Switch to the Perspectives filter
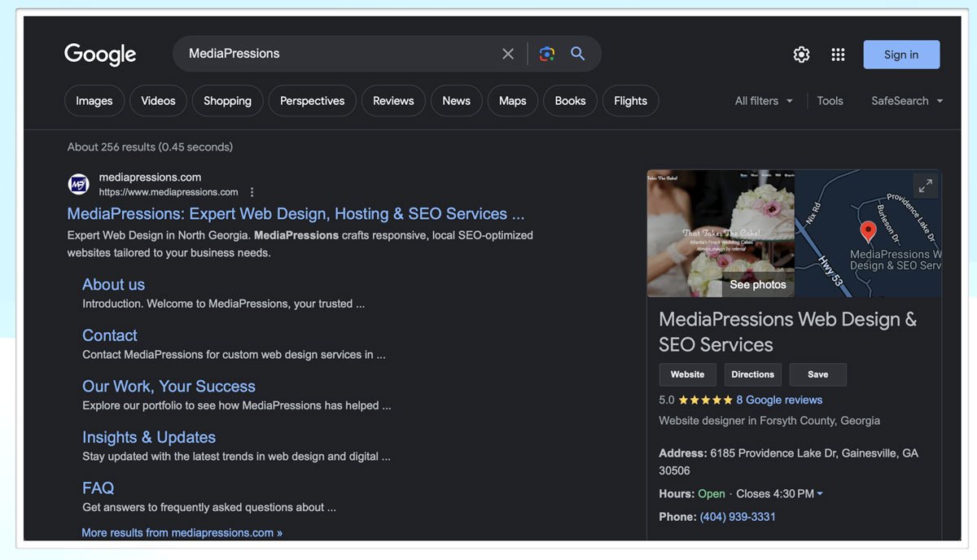 click(312, 101)
